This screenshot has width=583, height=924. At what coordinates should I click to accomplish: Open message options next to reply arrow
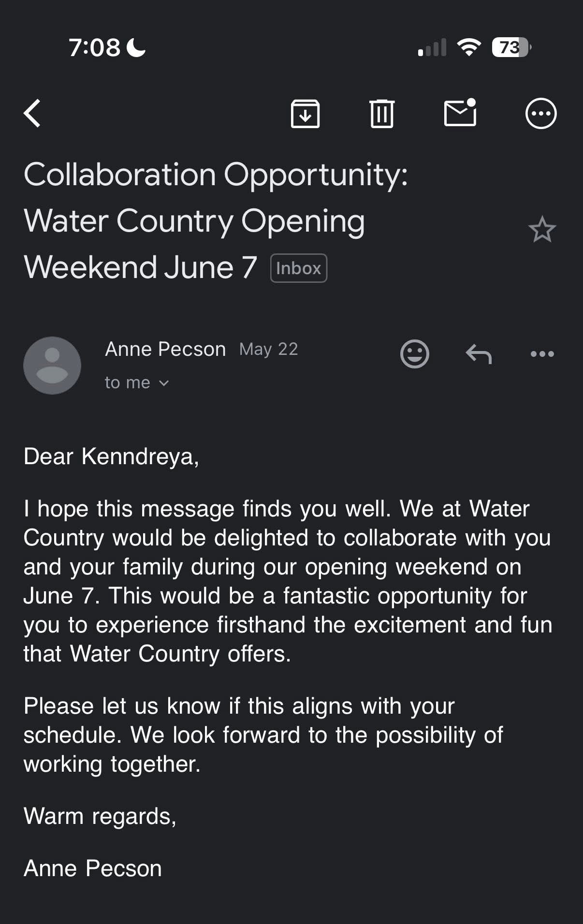tap(542, 354)
